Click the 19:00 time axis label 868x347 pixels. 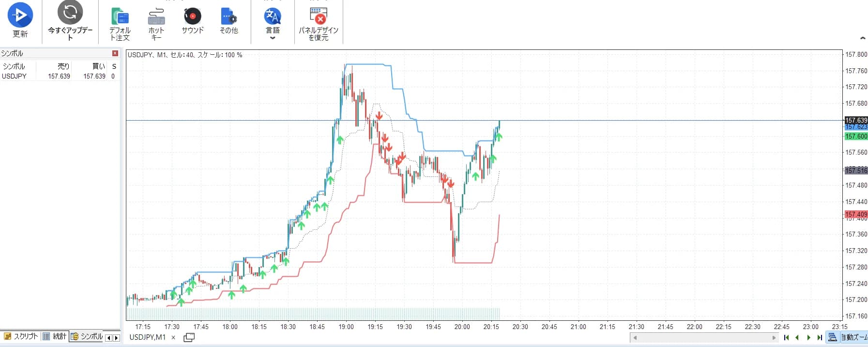346,327
